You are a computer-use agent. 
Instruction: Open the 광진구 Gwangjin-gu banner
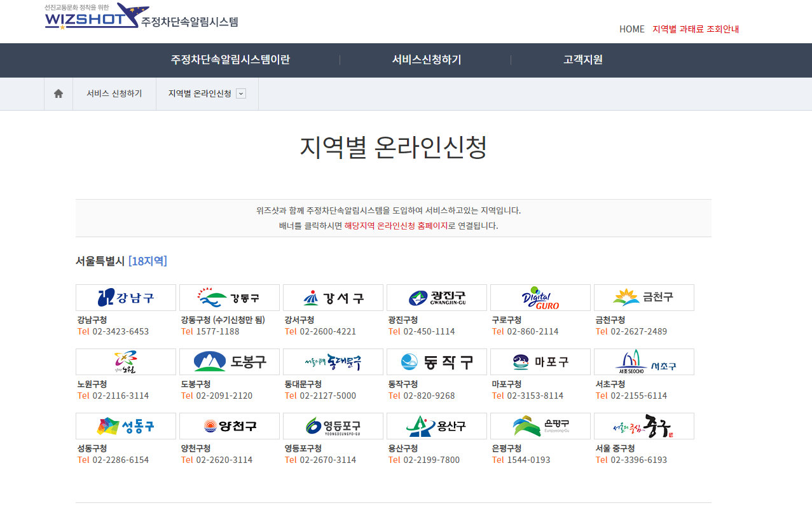tap(437, 298)
